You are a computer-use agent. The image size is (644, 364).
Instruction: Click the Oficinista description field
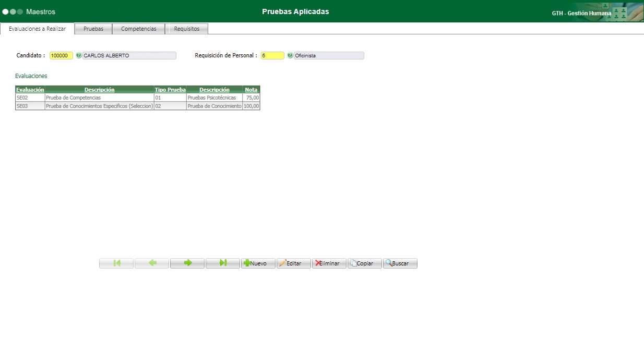tap(329, 55)
